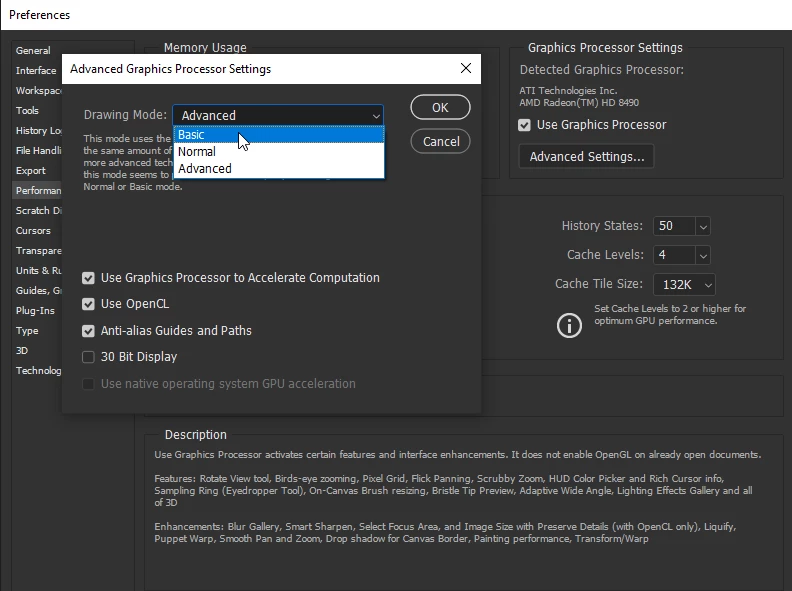Select the Performance preferences category
The height and width of the screenshot is (591, 792).
(38, 191)
